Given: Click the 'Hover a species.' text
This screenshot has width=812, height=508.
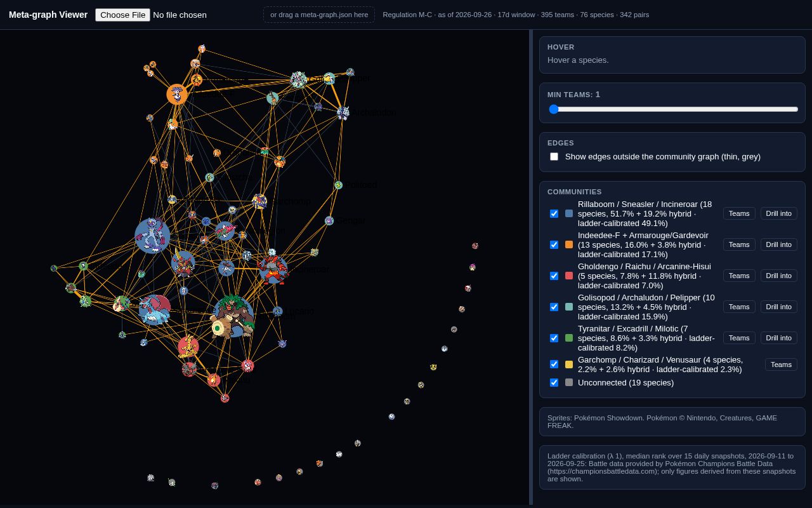Looking at the screenshot, I should pos(578,60).
